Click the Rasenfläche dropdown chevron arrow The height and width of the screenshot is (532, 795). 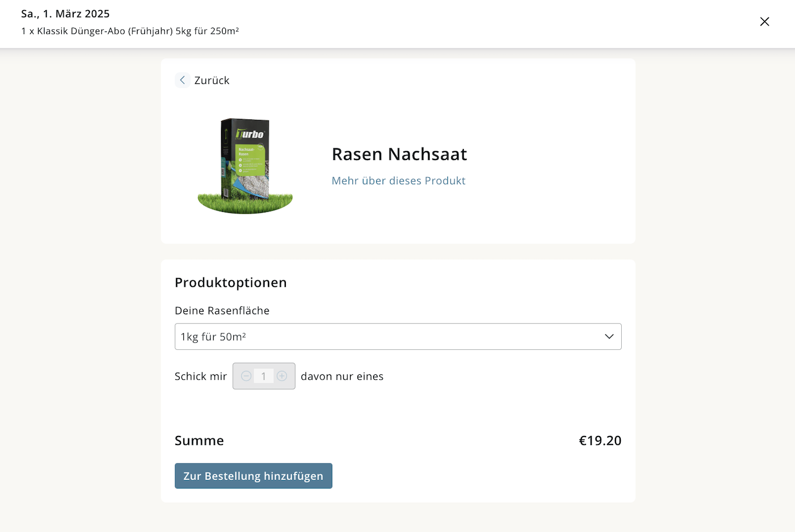click(x=609, y=337)
